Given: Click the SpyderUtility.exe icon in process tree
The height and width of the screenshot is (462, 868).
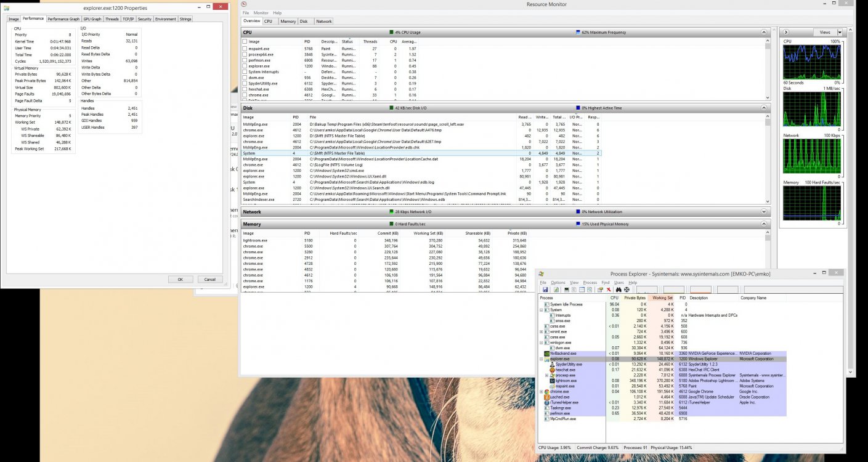Looking at the screenshot, I should (x=552, y=364).
